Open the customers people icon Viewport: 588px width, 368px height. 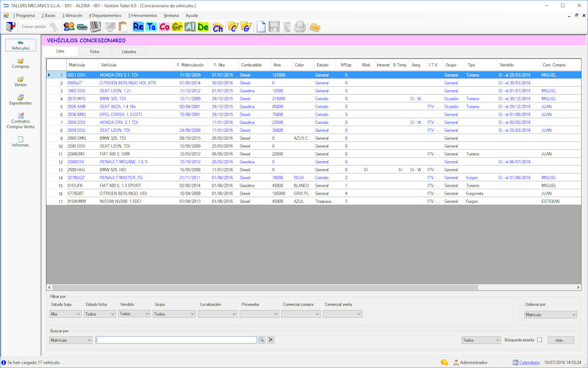(x=69, y=26)
